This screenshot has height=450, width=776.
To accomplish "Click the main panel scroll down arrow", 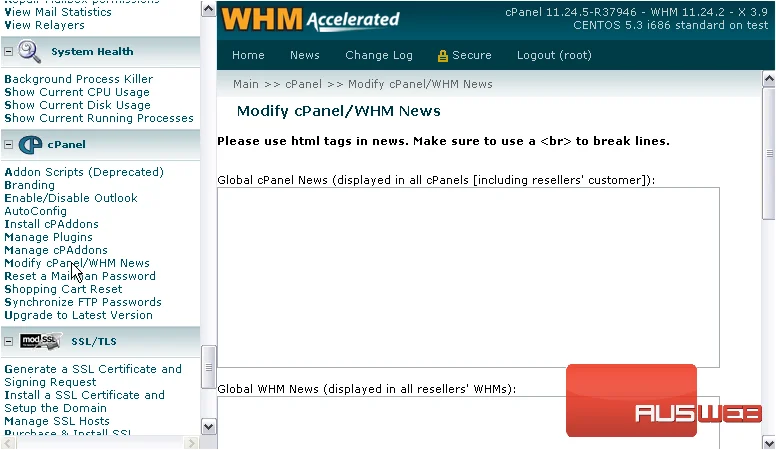I will click(x=769, y=442).
